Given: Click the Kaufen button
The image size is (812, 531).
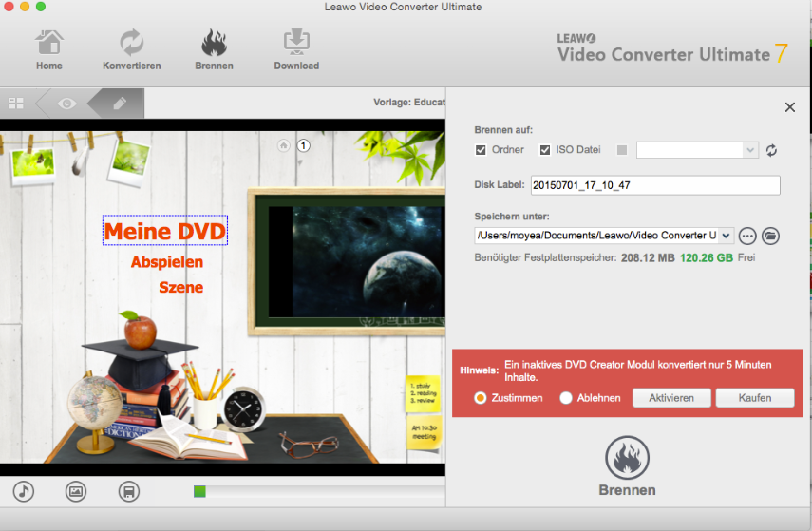Looking at the screenshot, I should pyautogui.click(x=754, y=398).
